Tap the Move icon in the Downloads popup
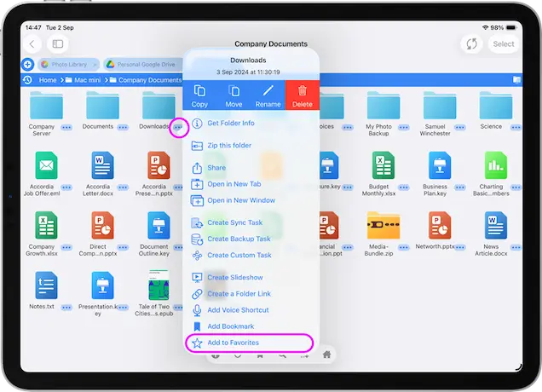542x392 pixels. 234,91
